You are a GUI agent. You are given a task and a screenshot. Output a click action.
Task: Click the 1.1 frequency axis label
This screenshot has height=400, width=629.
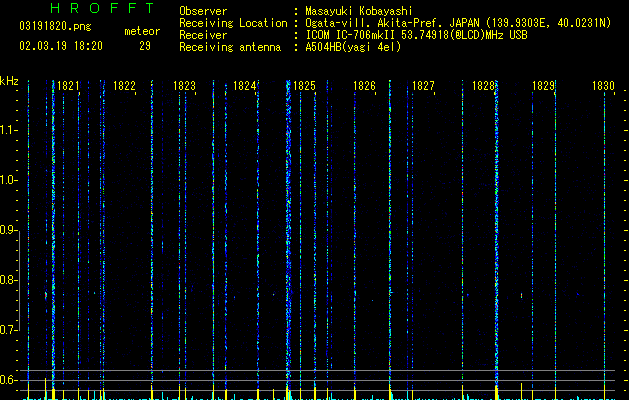click(8, 130)
